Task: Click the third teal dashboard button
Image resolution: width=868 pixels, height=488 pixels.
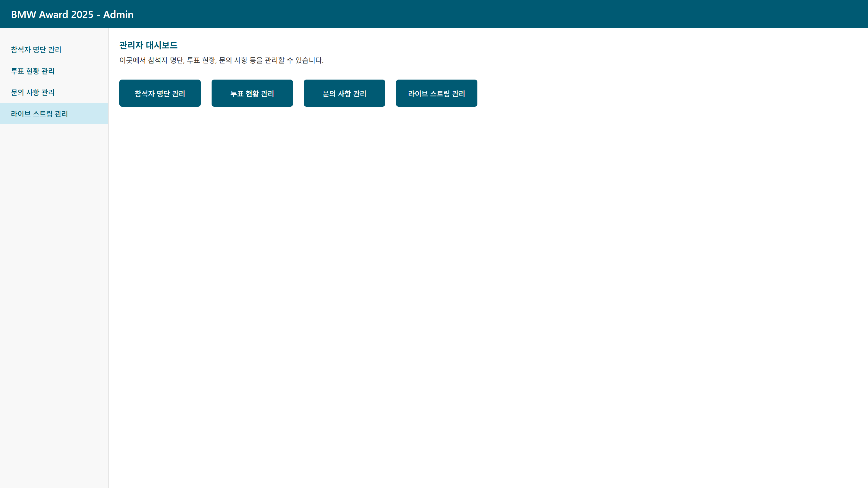Action: pos(344,93)
